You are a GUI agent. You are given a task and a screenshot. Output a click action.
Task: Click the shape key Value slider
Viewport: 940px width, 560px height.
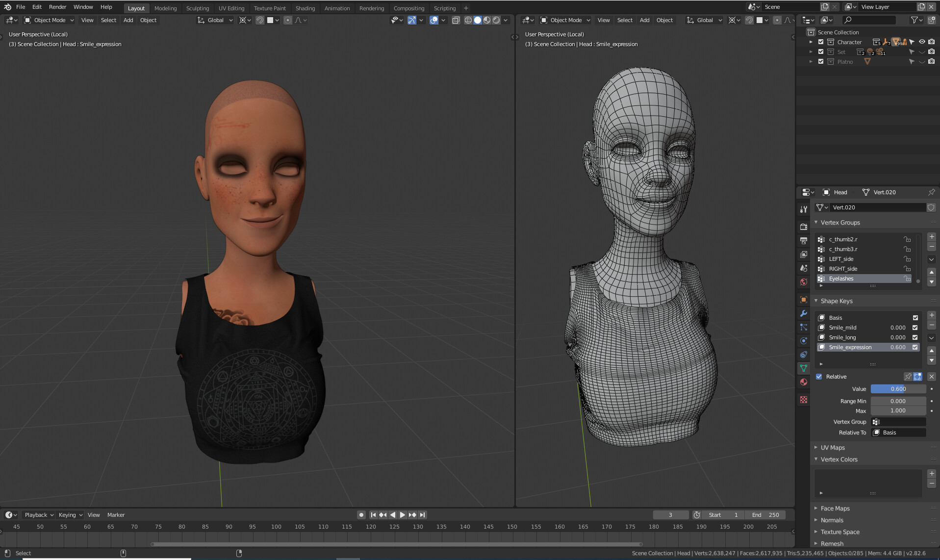(898, 389)
